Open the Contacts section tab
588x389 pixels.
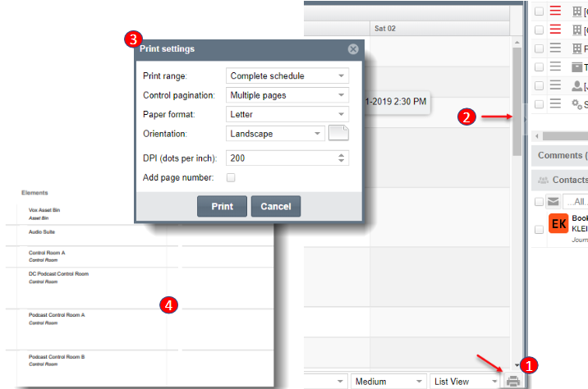point(560,181)
